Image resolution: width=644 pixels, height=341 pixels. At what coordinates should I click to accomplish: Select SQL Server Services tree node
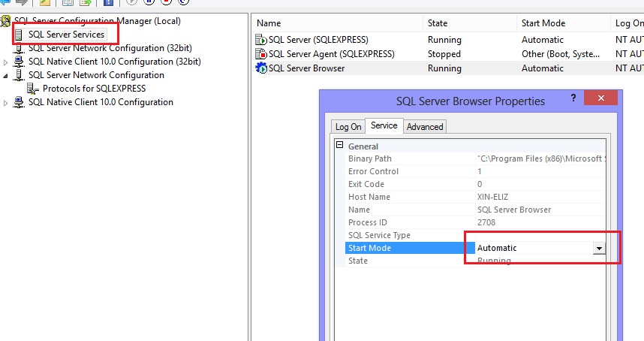66,35
